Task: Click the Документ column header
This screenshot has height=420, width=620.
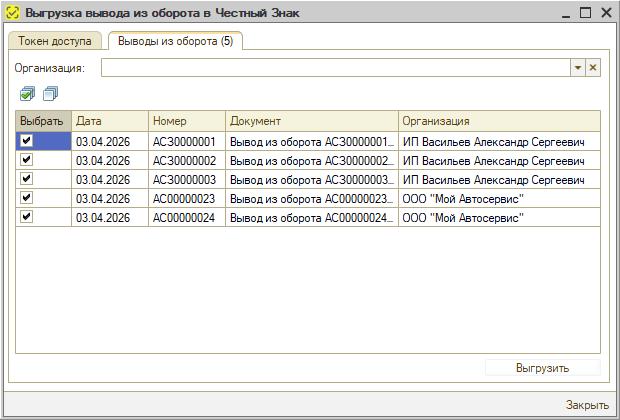Action: 311,121
